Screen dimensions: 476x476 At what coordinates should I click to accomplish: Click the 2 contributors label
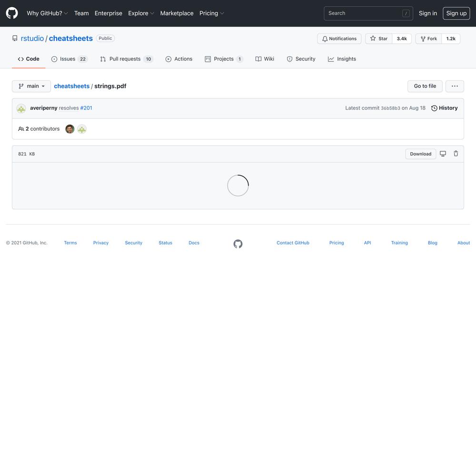pyautogui.click(x=39, y=129)
